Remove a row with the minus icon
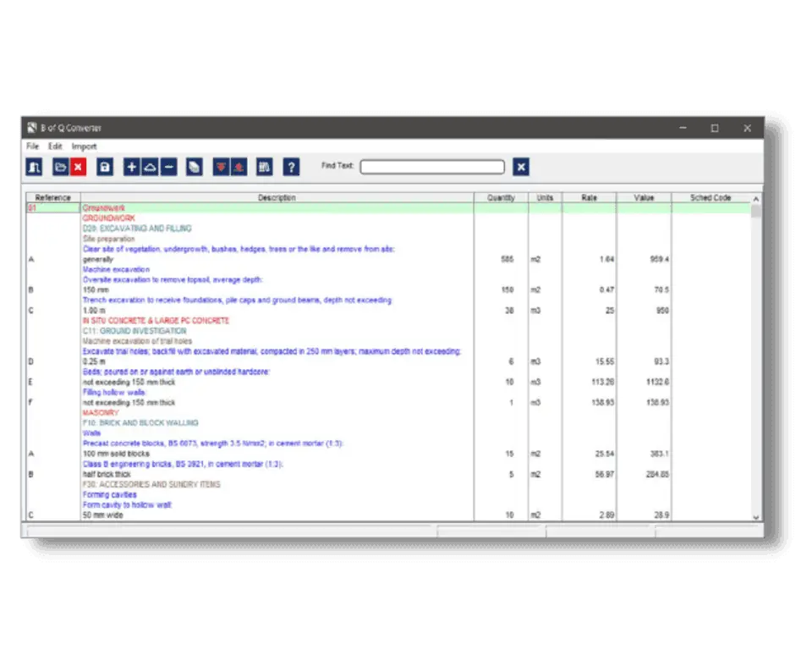 [168, 167]
